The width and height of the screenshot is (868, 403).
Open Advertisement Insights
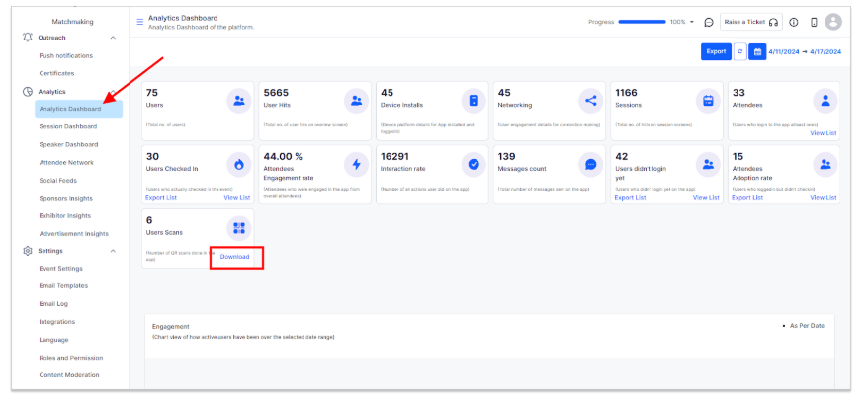coord(73,234)
